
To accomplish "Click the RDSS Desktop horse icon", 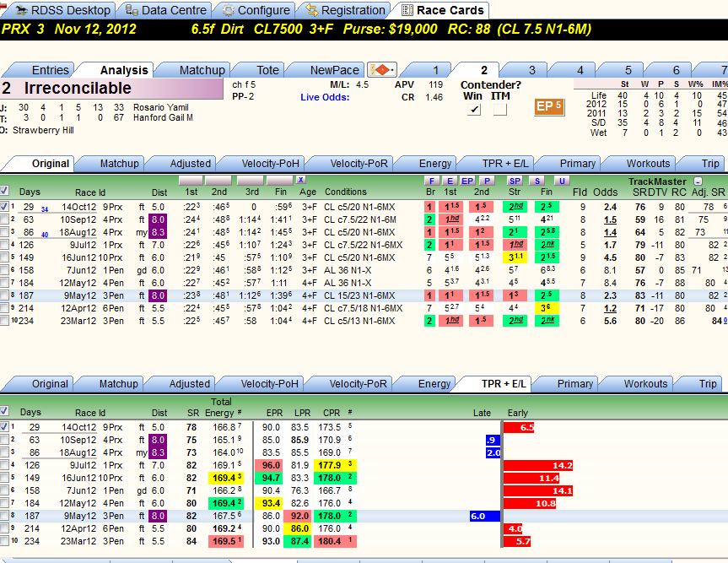I will tap(21, 10).
